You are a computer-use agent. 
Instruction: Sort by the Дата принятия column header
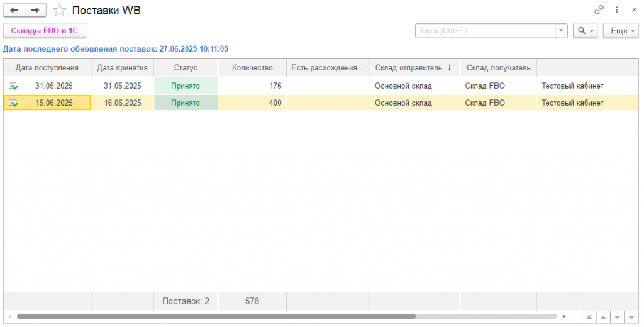[x=123, y=68]
